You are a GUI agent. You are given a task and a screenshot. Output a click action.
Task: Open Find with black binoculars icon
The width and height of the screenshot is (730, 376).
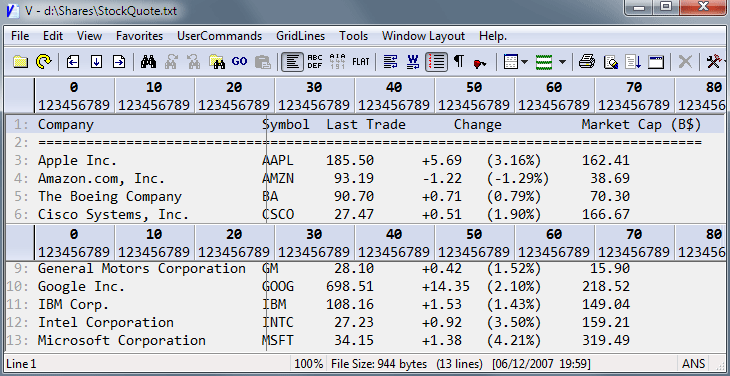pyautogui.click(x=149, y=62)
